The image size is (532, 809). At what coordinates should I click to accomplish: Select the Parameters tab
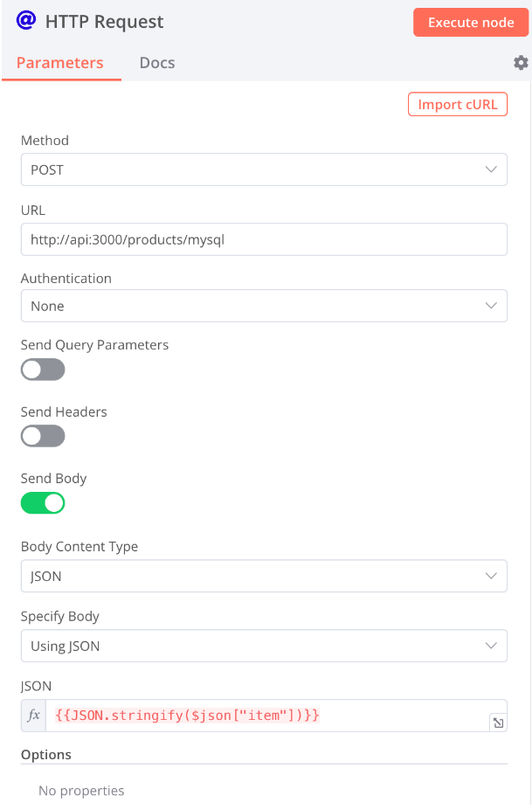(60, 62)
